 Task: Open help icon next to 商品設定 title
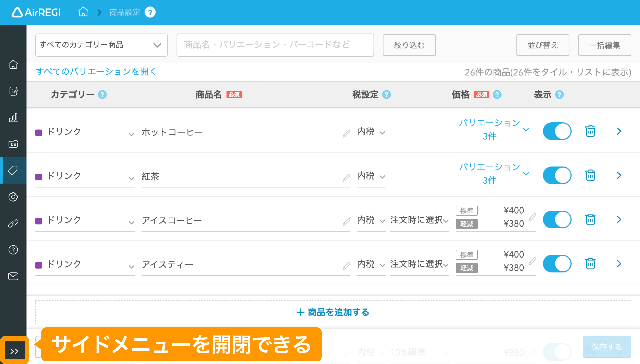pyautogui.click(x=150, y=12)
